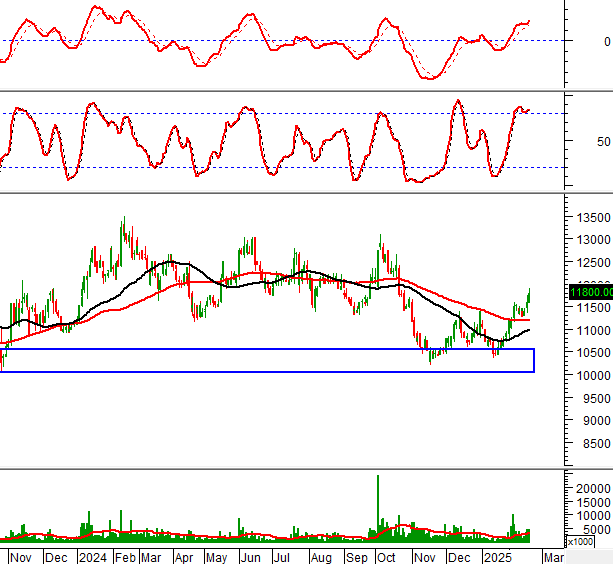The height and width of the screenshot is (564, 613).
Task: Click the 11500 price axis label
Action: (593, 308)
